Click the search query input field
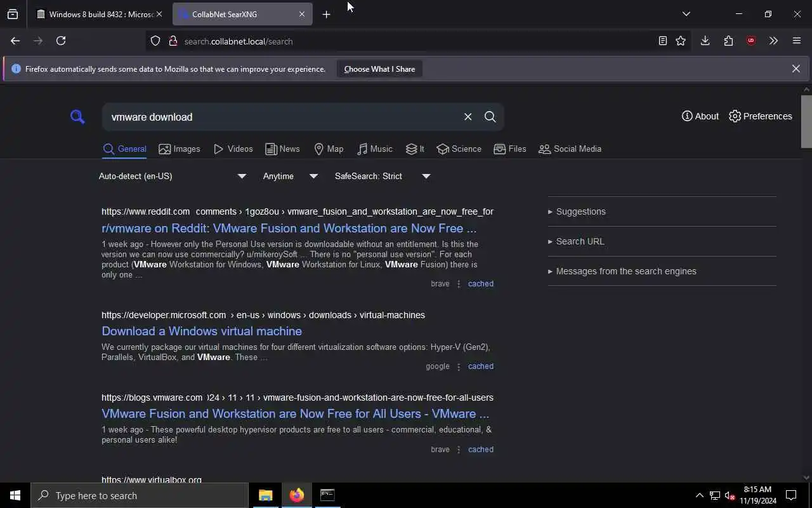This screenshot has height=508, width=812. tap(282, 117)
